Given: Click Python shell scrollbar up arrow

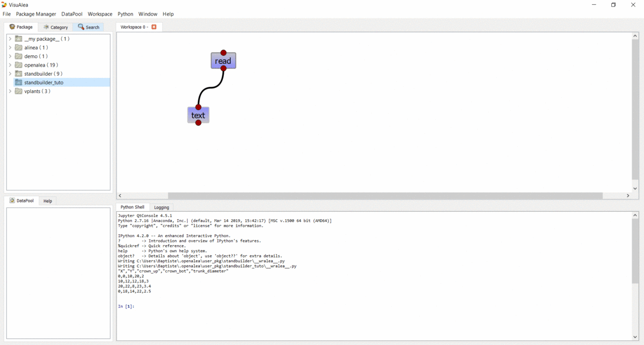Looking at the screenshot, I should tap(635, 215).
